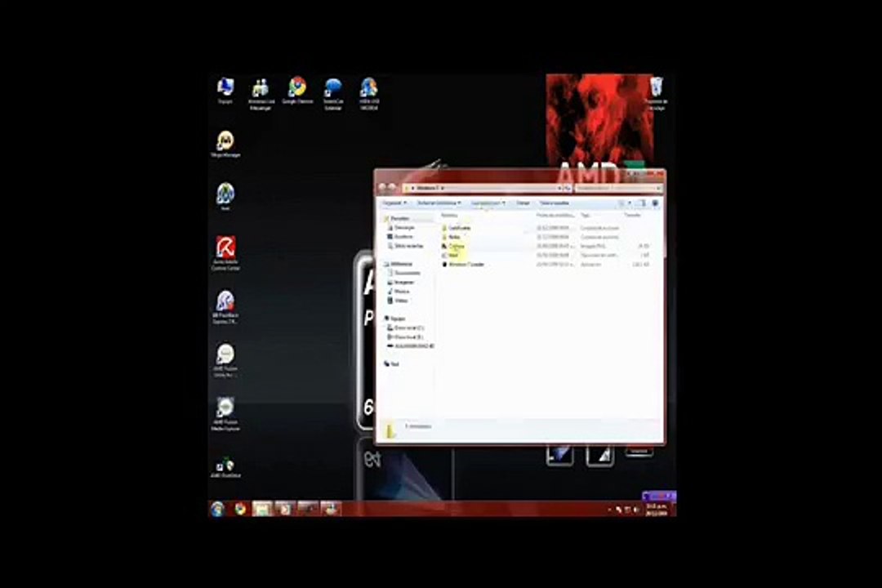The image size is (882, 588).
Task: Select Bibliotecas in the navigation pane
Action: click(399, 264)
